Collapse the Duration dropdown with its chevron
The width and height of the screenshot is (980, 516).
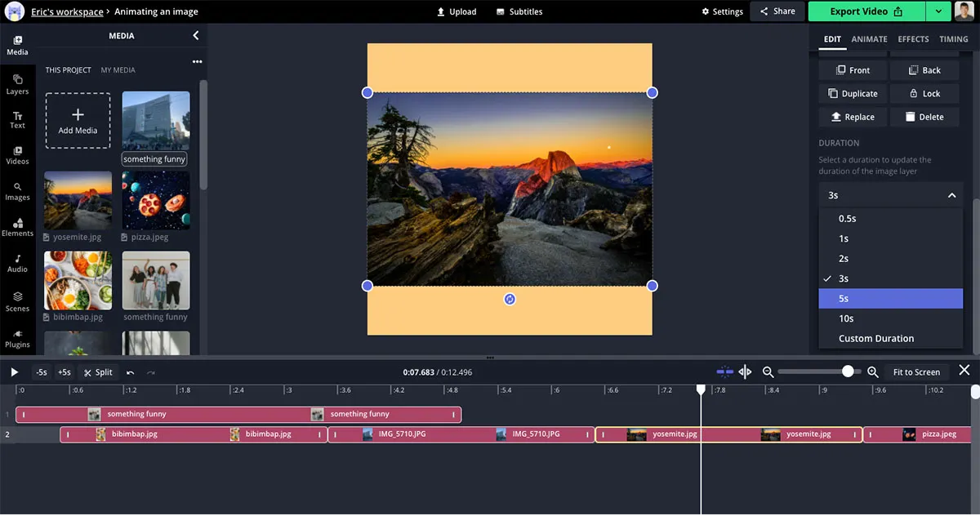(951, 195)
